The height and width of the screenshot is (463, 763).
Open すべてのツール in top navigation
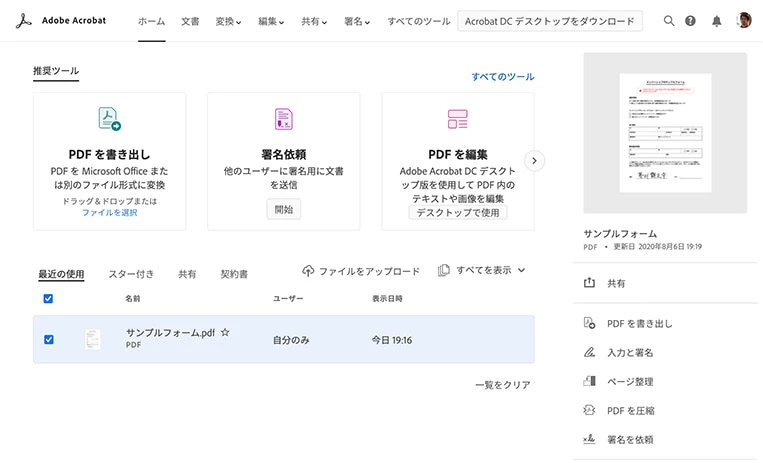click(x=419, y=21)
